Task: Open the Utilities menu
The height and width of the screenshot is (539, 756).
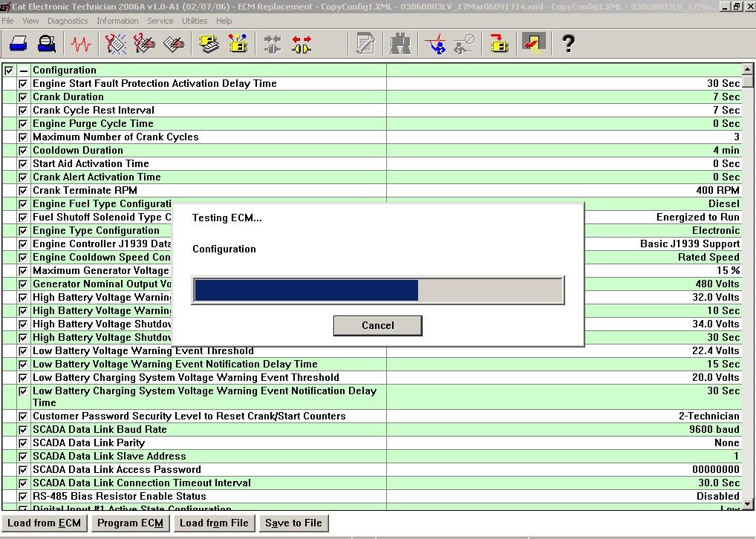Action: (195, 21)
